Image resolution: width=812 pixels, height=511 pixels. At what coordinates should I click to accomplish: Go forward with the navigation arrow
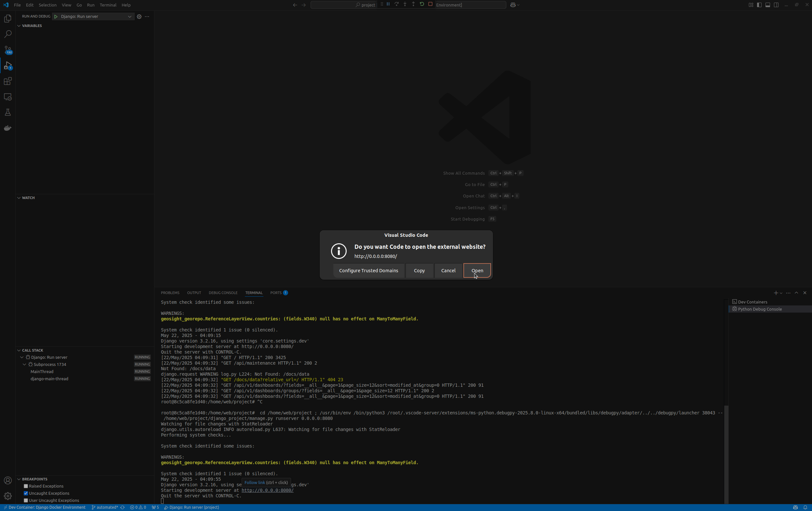(303, 5)
